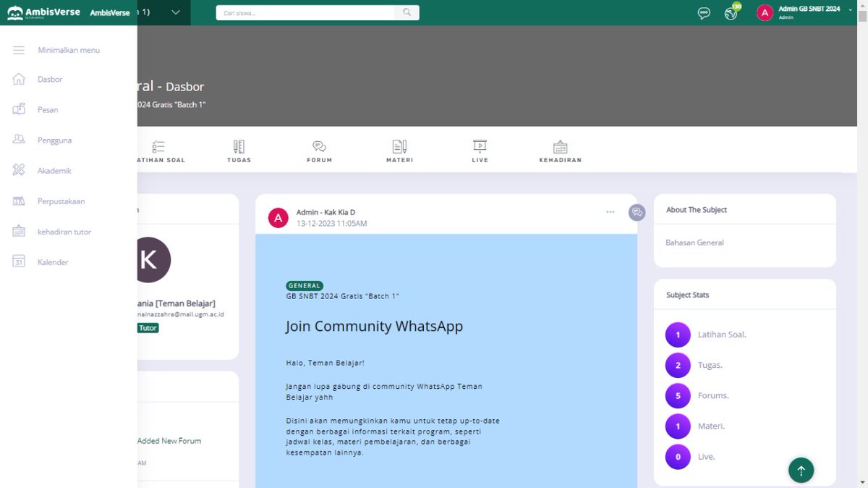Click the hamburger Minimalkan menu icon
This screenshot has width=868, height=488.
19,50
